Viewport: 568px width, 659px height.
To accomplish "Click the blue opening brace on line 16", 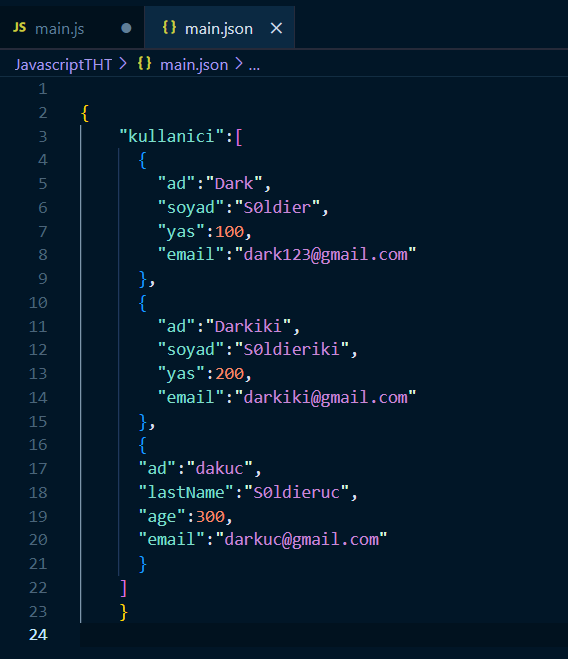I will click(143, 445).
